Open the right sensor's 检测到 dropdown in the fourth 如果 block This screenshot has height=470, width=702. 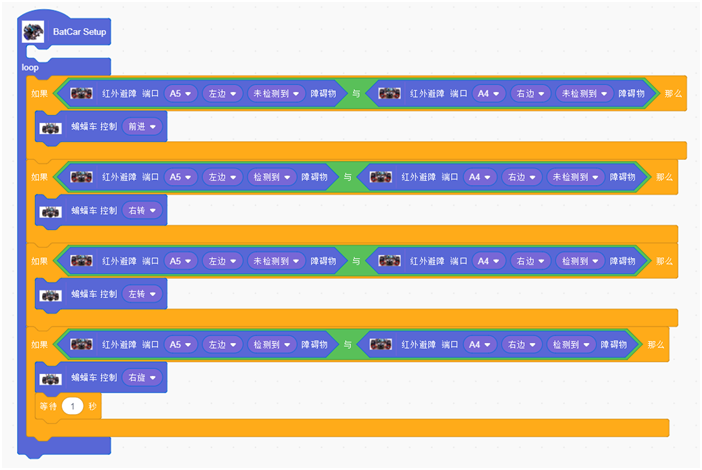point(573,344)
